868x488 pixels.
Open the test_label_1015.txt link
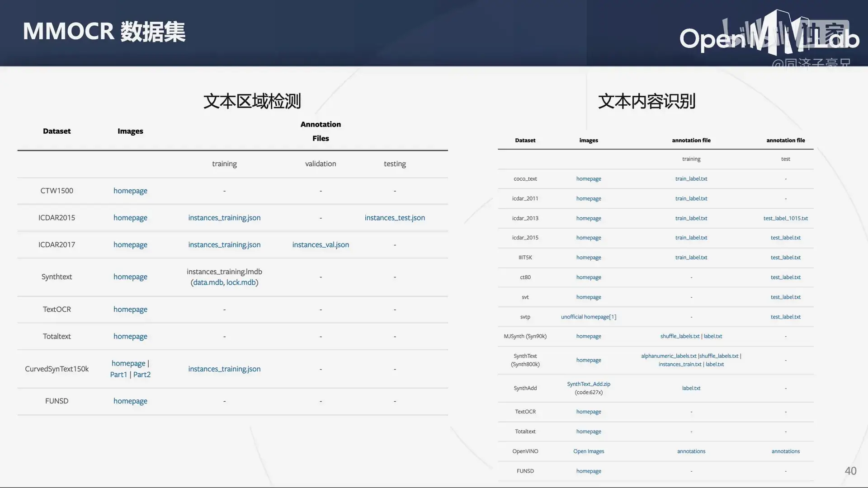(786, 218)
